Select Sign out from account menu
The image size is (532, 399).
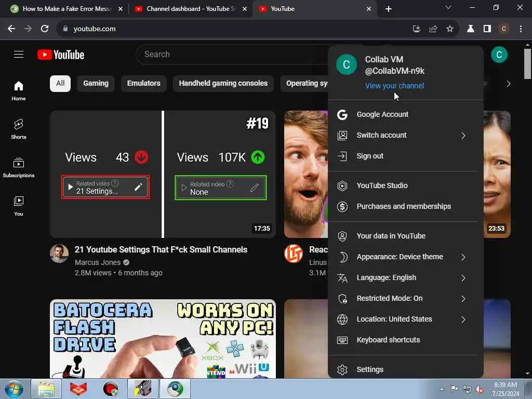coord(405,156)
